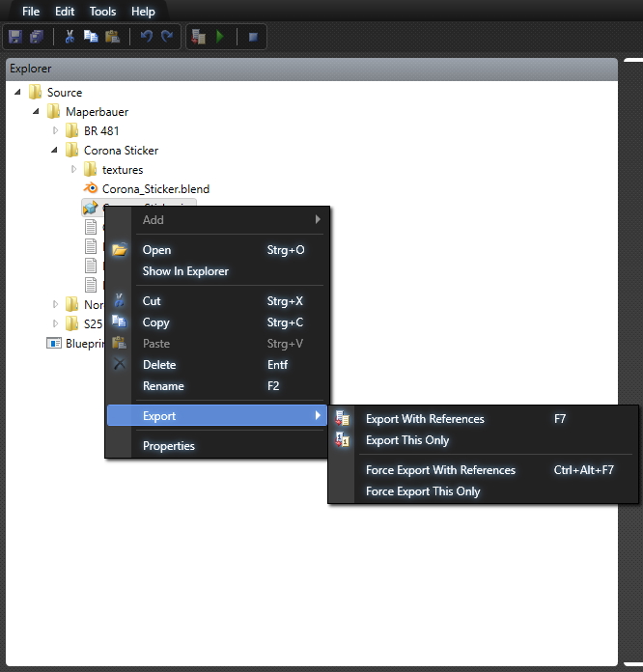Click the green Play toolbar button
Screen dimensions: 643x672
tap(220, 37)
